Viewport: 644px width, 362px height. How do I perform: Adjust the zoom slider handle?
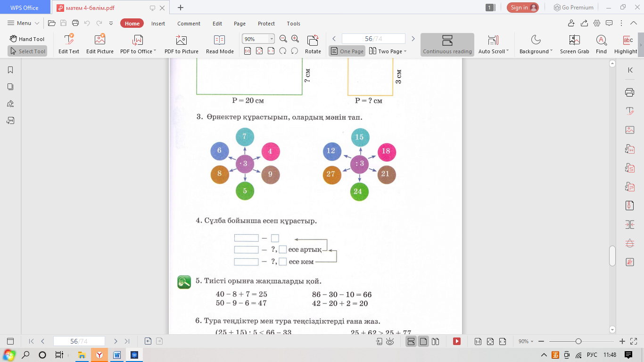click(578, 341)
